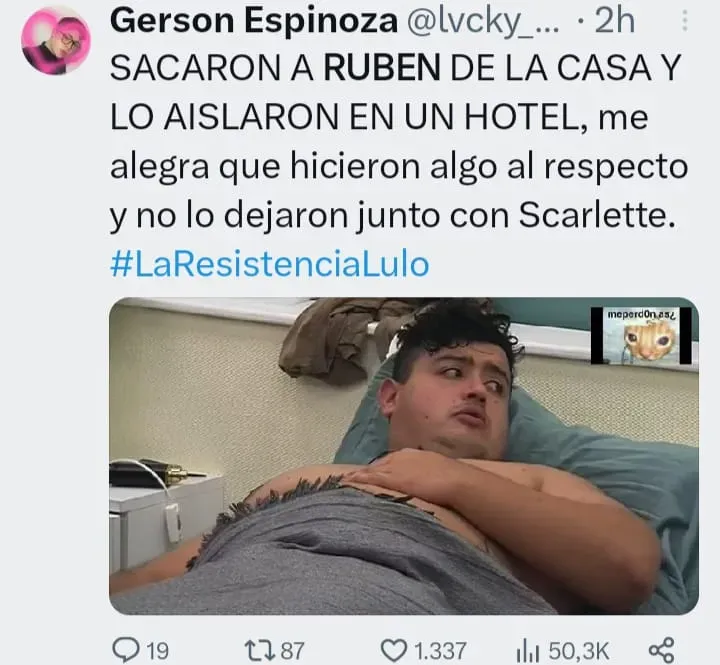Tap the retweet arrows icon
Screen dimensions: 720x665
(260, 650)
